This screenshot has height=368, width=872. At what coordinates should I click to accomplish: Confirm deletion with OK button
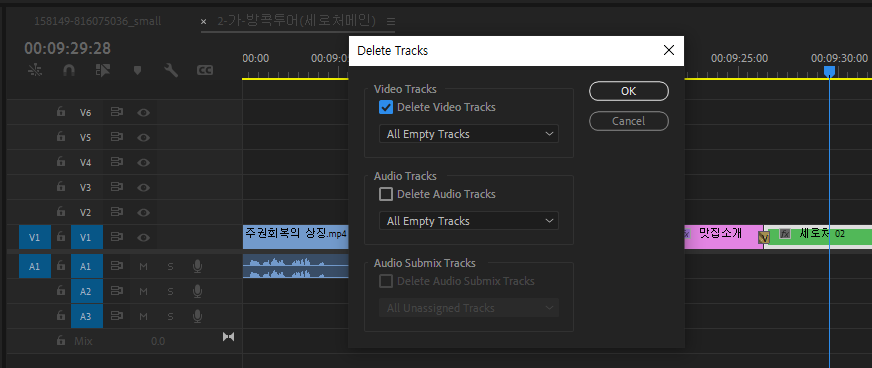coord(629,91)
